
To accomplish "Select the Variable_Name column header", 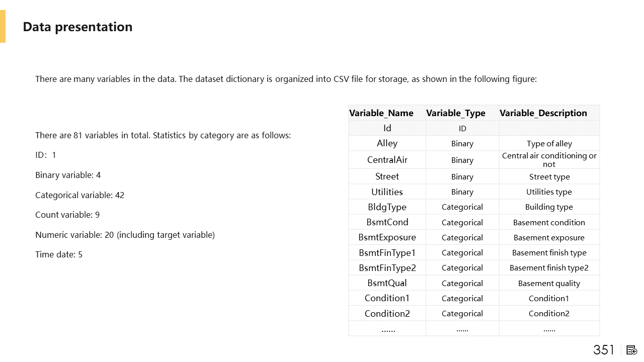I will [x=381, y=113].
